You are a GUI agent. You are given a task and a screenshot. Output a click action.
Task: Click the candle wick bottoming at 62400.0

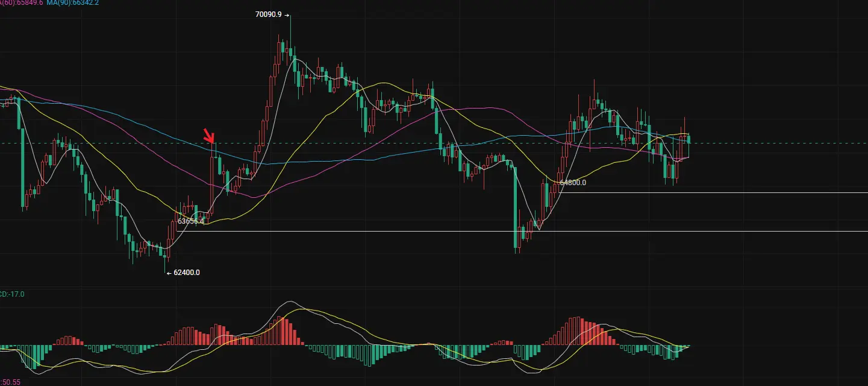click(x=165, y=264)
